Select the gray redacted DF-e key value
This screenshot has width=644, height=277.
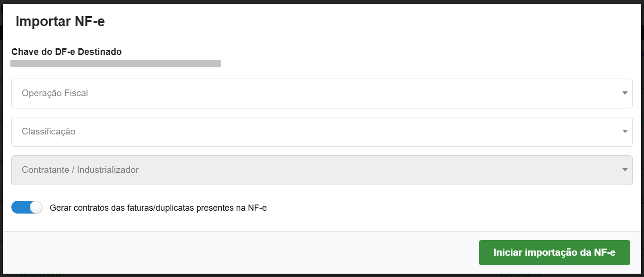tap(116, 63)
